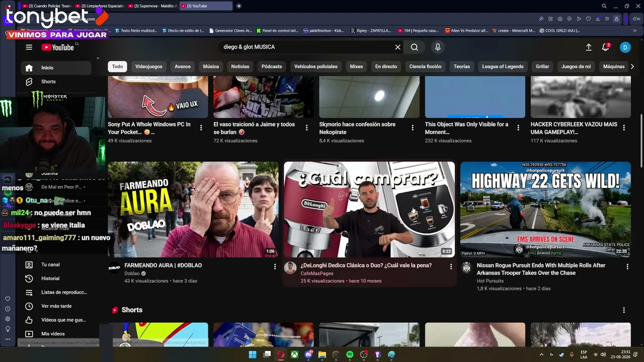Play the DeLonghi '¿Cuál comprar?' thumbnail
This screenshot has width=644, height=362.
369,209
